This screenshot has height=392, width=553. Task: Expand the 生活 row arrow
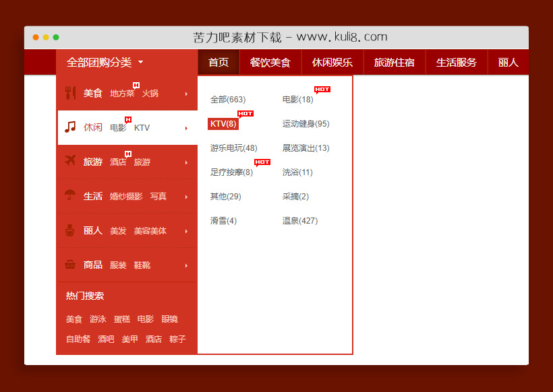186,197
